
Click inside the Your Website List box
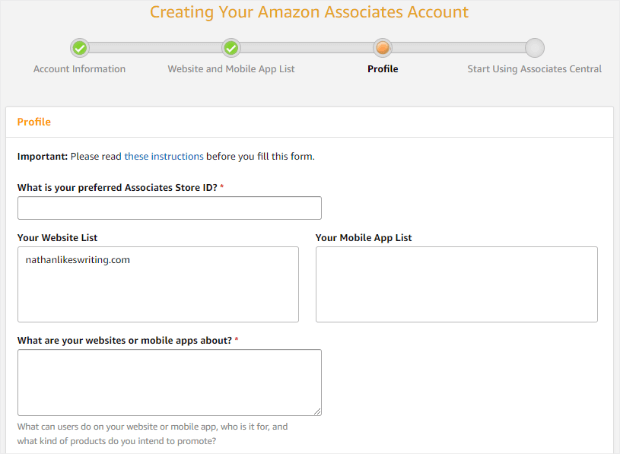(x=158, y=284)
